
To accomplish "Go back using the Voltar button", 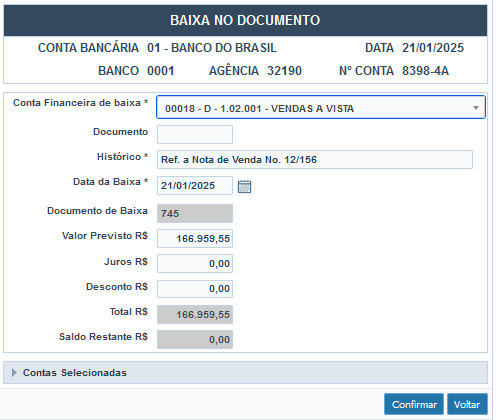I will coord(467,404).
